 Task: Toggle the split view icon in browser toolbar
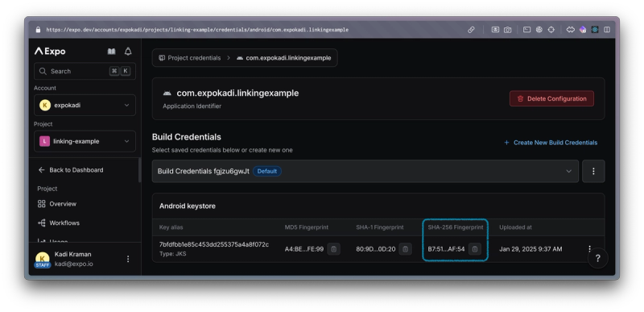(607, 30)
